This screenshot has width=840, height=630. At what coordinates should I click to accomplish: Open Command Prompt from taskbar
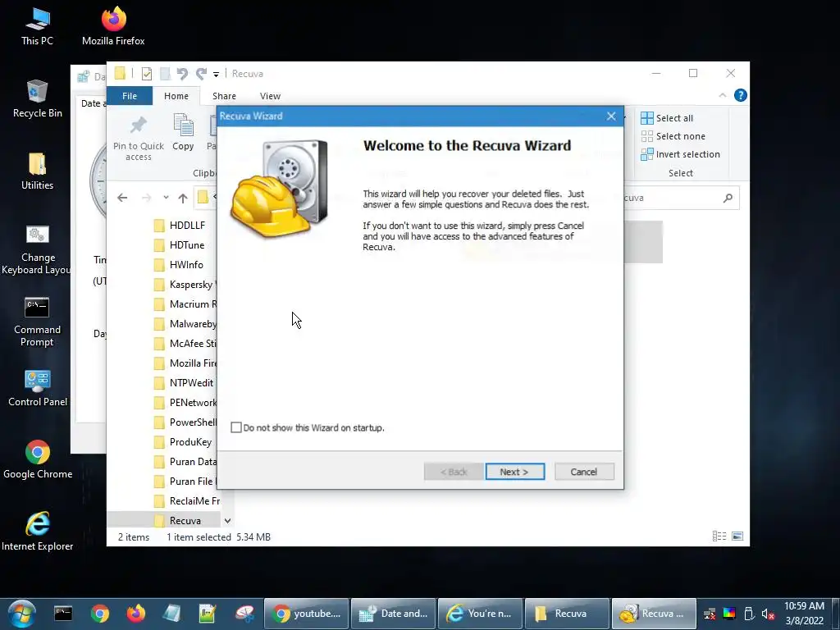coord(63,614)
